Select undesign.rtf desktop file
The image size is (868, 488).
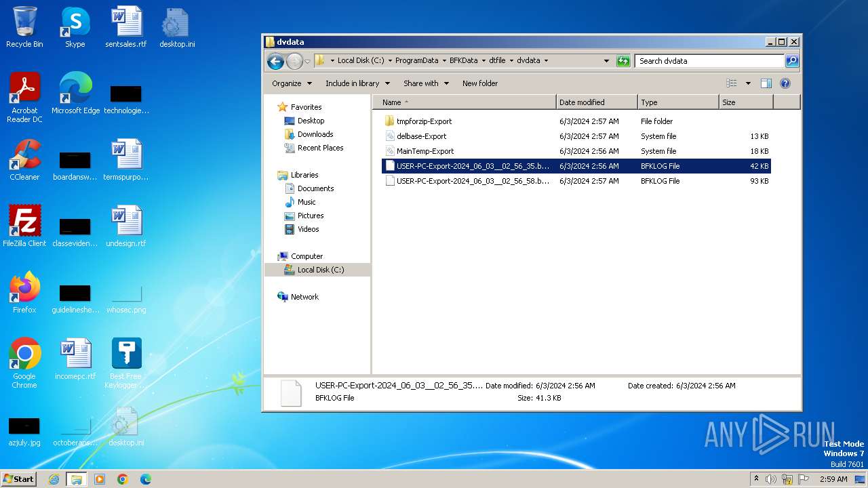[126, 226]
